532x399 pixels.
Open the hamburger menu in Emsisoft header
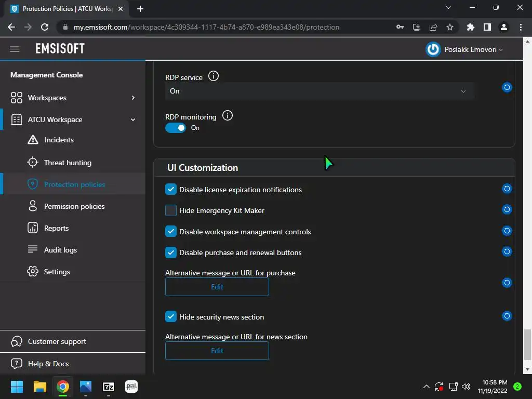[x=15, y=49]
